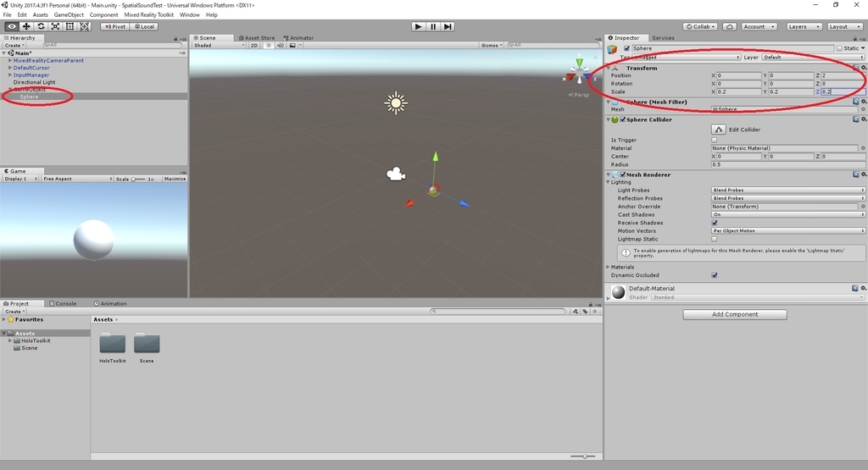Expand DefaultCursor in Hierarchy
Viewport: 868px width, 470px height.
click(10, 68)
